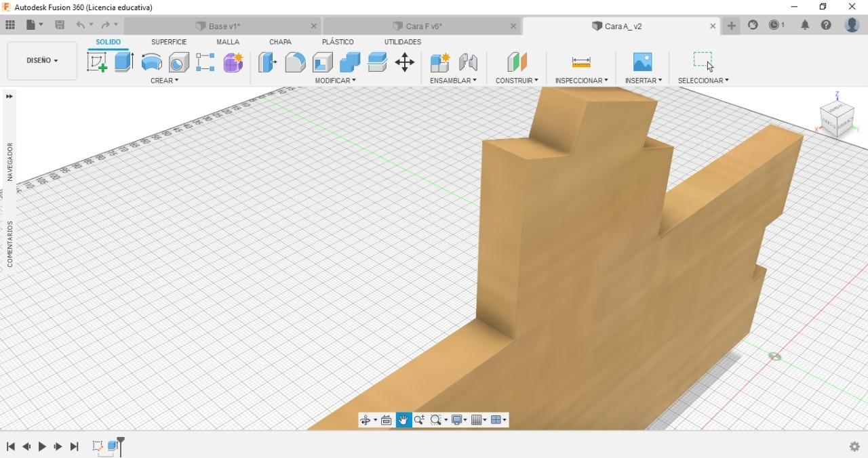This screenshot has width=868, height=458.
Task: Open the Help menu
Action: (826, 25)
